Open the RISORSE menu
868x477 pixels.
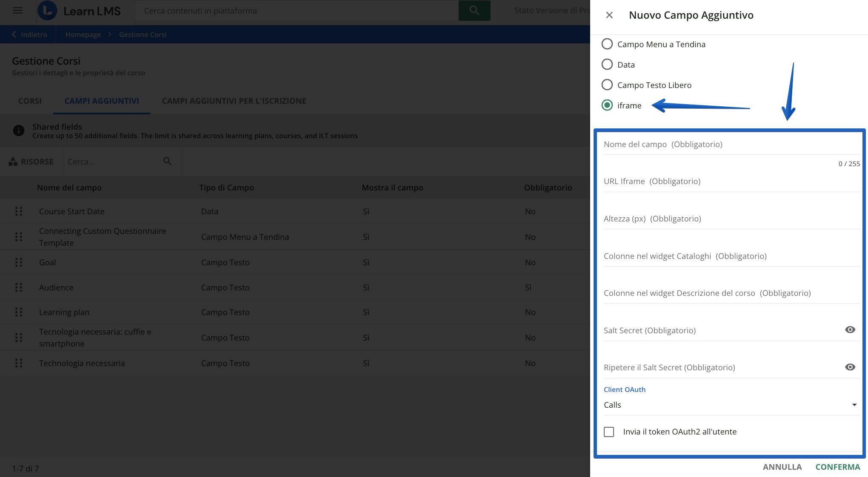(31, 162)
